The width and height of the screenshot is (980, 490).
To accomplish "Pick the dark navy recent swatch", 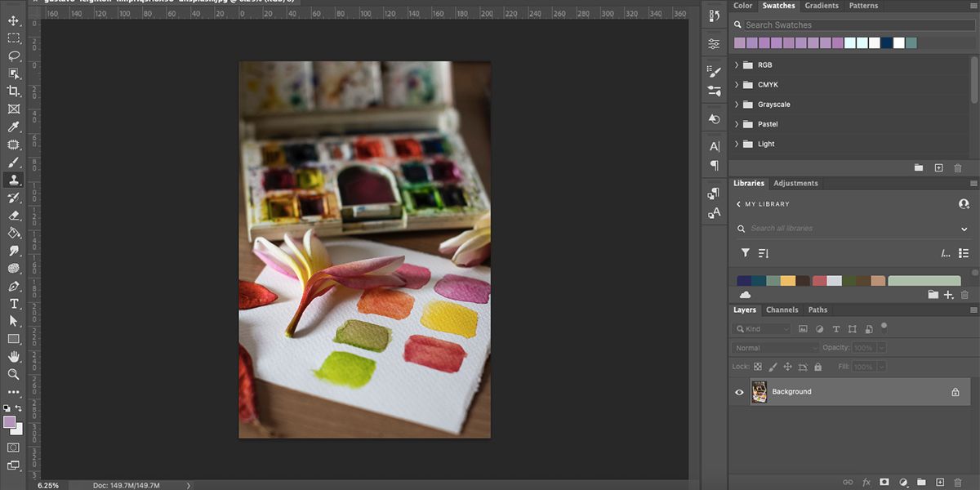I will pyautogui.click(x=886, y=42).
